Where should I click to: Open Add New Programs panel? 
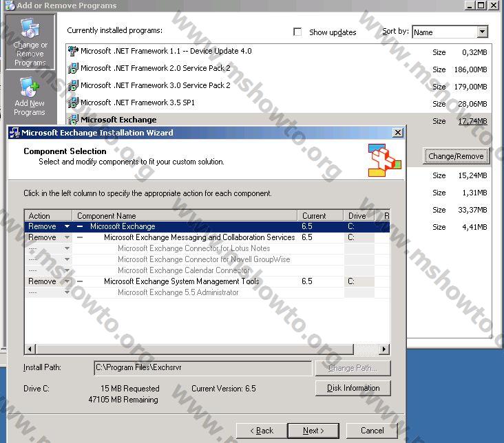pos(30,96)
